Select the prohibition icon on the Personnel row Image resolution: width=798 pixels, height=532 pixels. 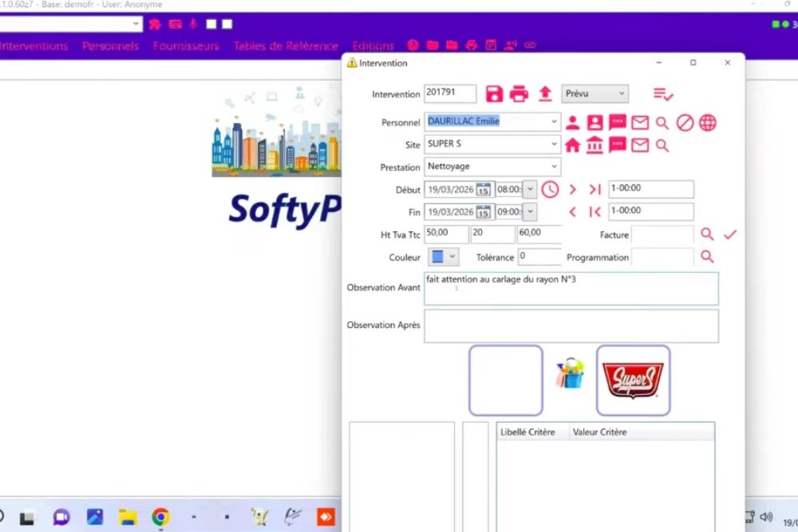point(683,121)
